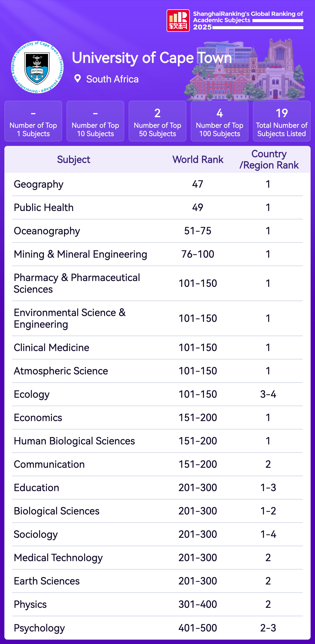Select the Number of Top 1 Subjects card
This screenshot has height=644, width=315.
point(33,121)
